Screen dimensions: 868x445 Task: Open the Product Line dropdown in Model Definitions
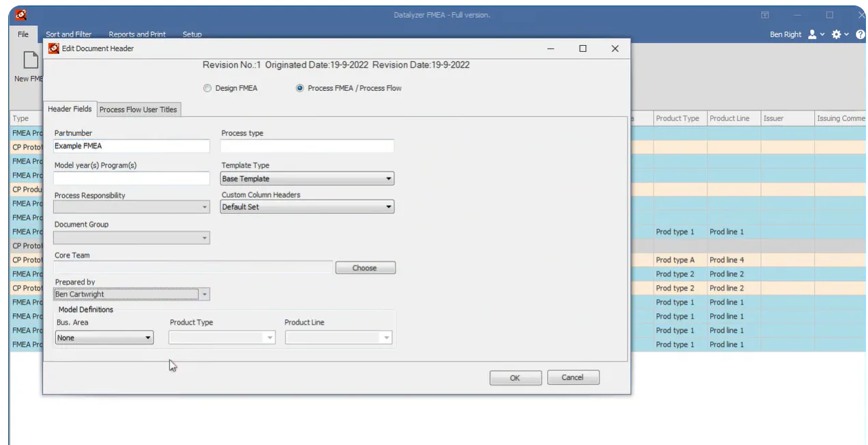click(x=339, y=338)
